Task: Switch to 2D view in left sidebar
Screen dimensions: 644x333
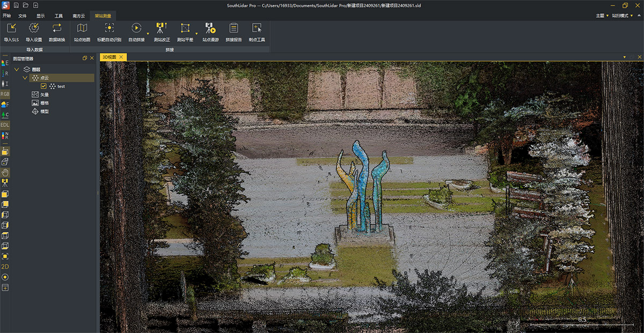Action: pos(5,267)
